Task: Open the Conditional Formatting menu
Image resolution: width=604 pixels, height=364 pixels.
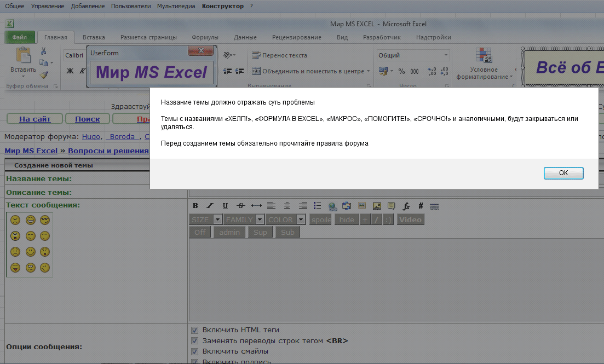Action: [484, 63]
